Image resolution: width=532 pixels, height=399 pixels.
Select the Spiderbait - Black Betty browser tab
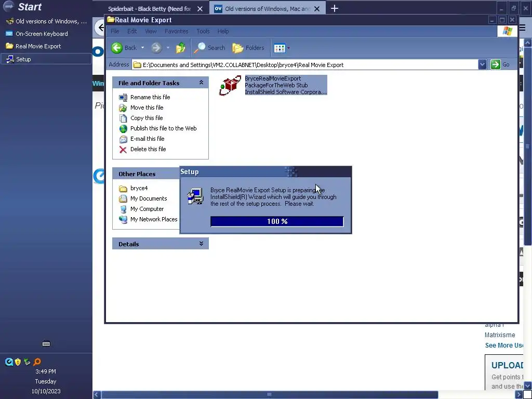point(149,9)
